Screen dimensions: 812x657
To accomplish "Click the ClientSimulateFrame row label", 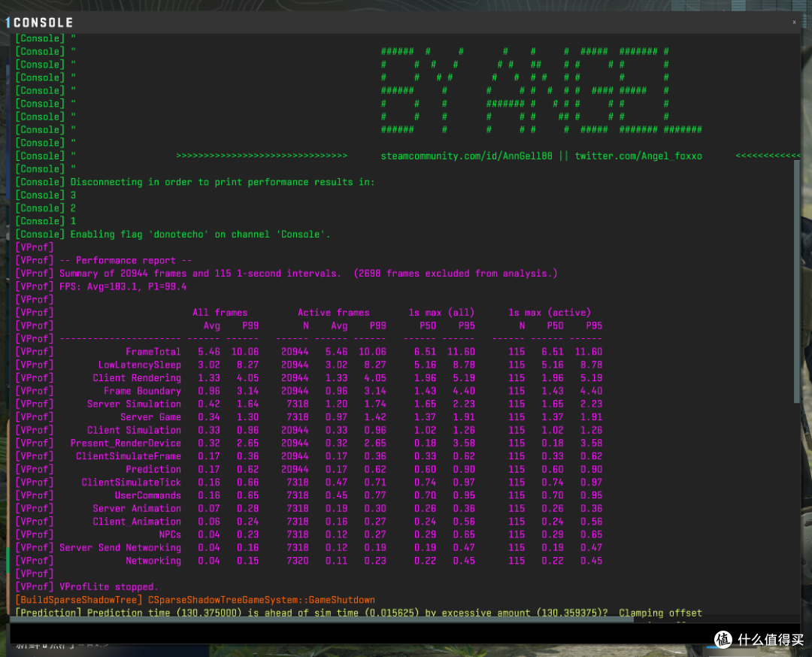I will 129,456.
